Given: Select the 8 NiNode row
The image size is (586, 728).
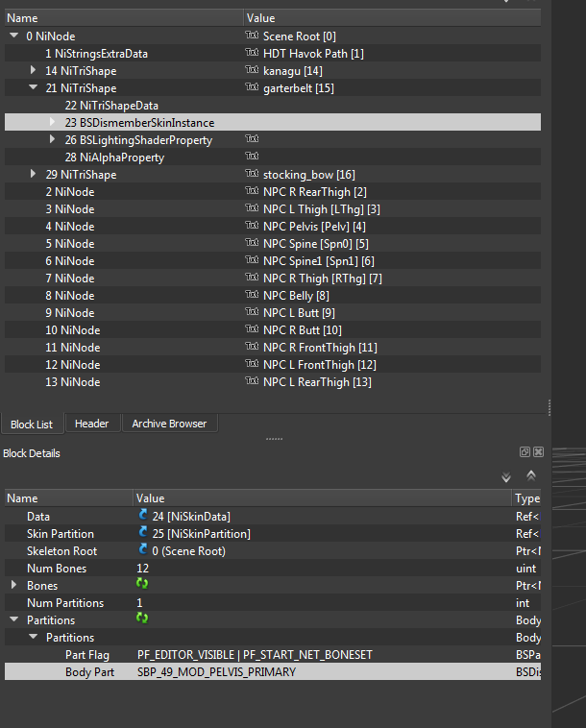Looking at the screenshot, I should coord(273,295).
